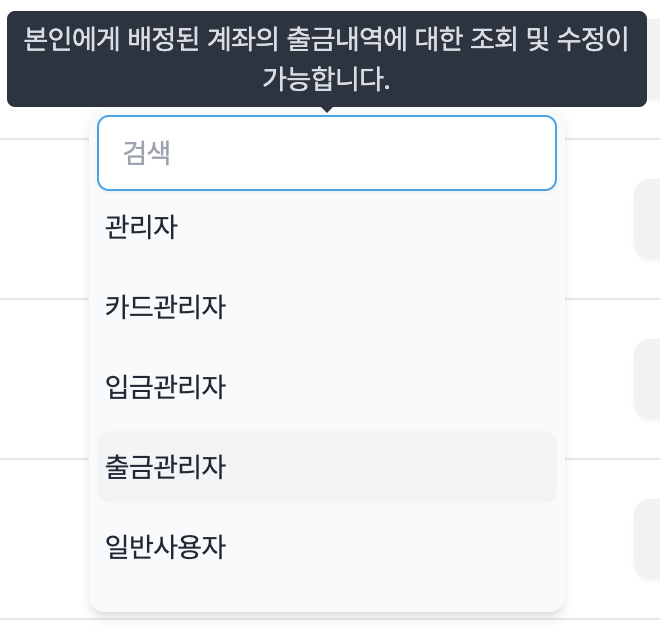The image size is (660, 634).
Task: Pick top-level administrator 관리자 entry
Action: point(141,227)
